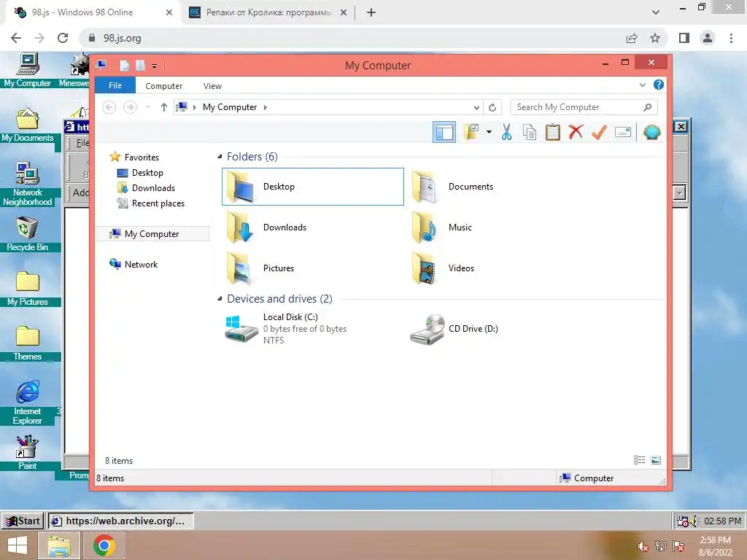Screen dimensions: 747x560
Task: Click the folder options icon in toolbar
Action: click(471, 132)
